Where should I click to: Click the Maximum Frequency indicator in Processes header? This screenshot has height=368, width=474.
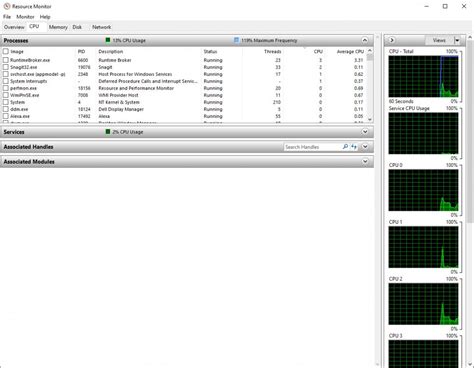(x=265, y=40)
